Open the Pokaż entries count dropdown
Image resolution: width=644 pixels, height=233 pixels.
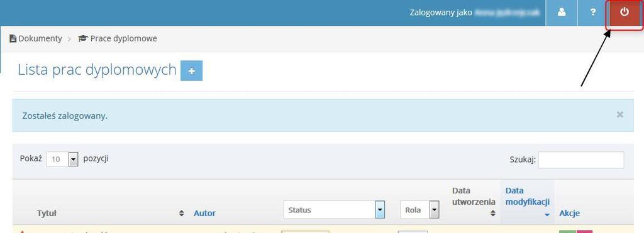click(x=62, y=159)
